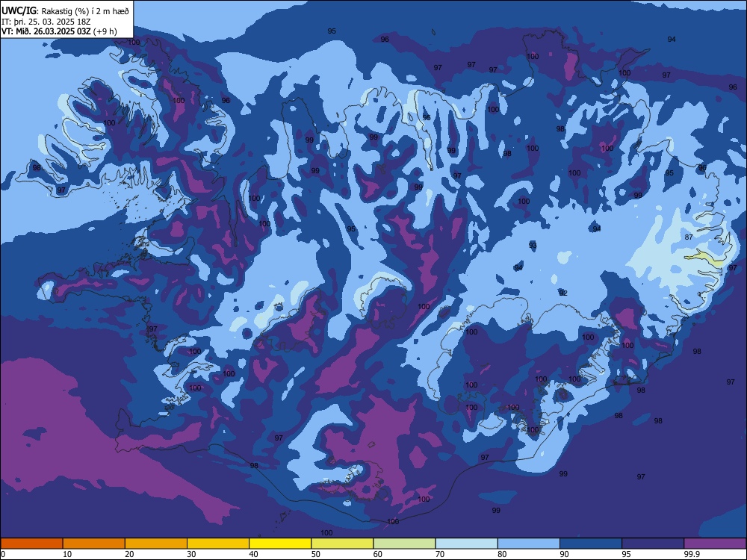Click the "80" legend scale label

pyautogui.click(x=502, y=554)
